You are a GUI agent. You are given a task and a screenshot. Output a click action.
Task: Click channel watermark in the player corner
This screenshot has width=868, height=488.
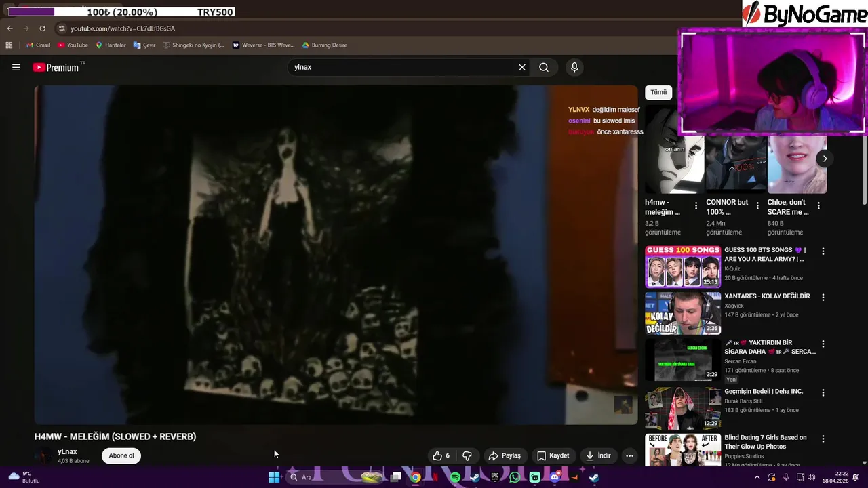[623, 405]
